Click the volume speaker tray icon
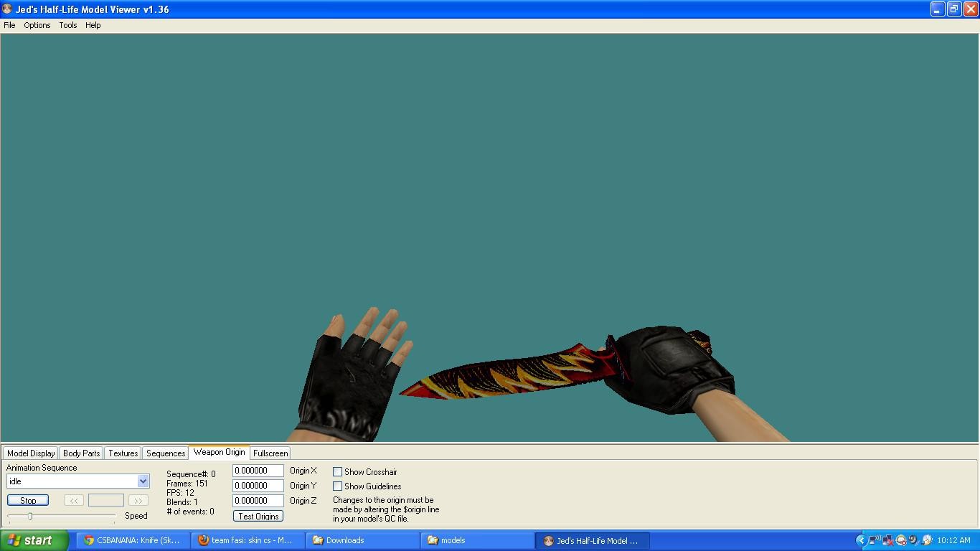The width and height of the screenshot is (980, 551). [914, 540]
